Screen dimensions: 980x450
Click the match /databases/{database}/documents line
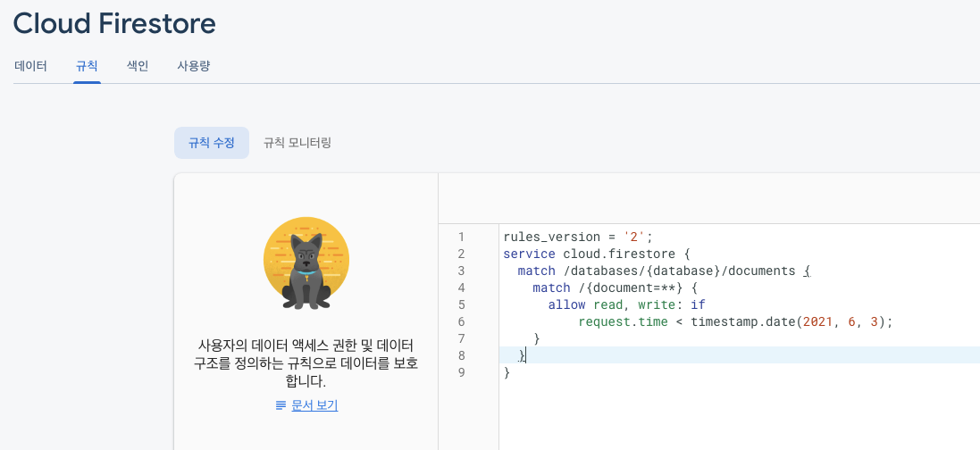tap(664, 271)
